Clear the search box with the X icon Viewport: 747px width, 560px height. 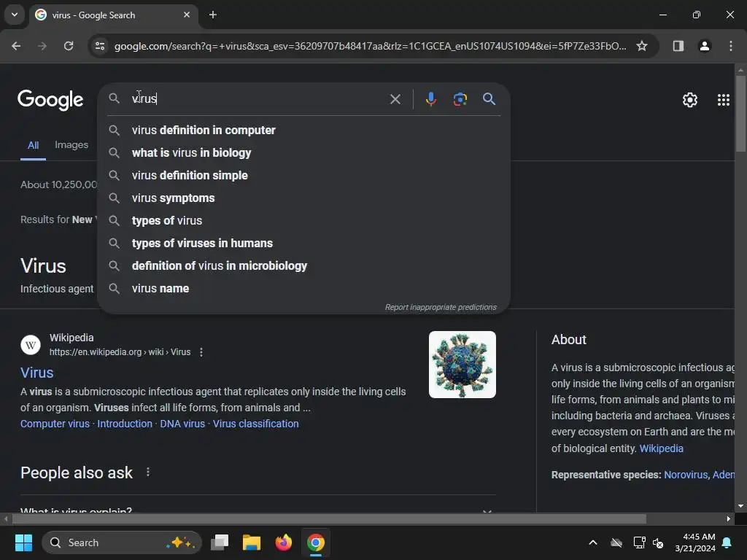click(x=395, y=99)
